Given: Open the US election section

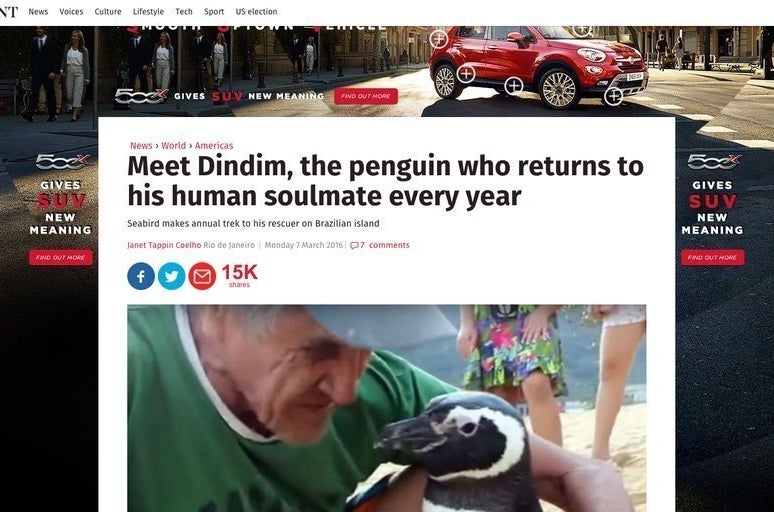Looking at the screenshot, I should click(256, 11).
